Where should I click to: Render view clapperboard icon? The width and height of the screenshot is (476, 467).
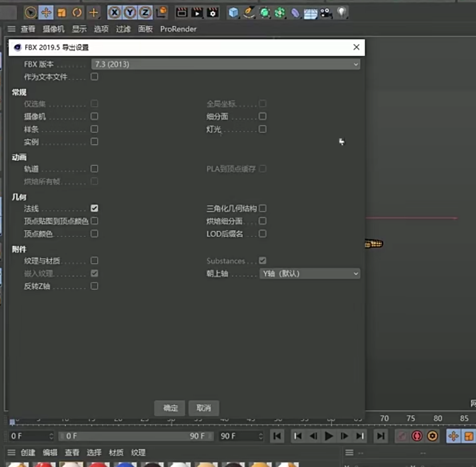click(x=182, y=13)
